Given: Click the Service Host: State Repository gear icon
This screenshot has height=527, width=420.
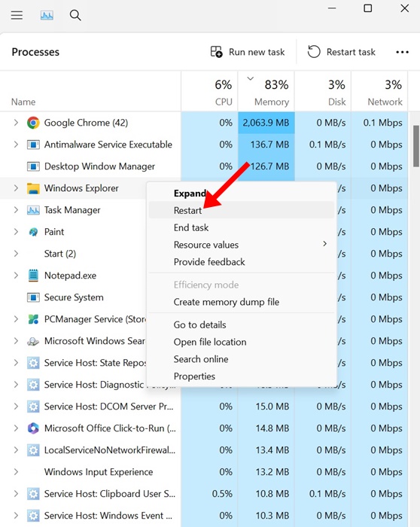Looking at the screenshot, I should pyautogui.click(x=33, y=363).
